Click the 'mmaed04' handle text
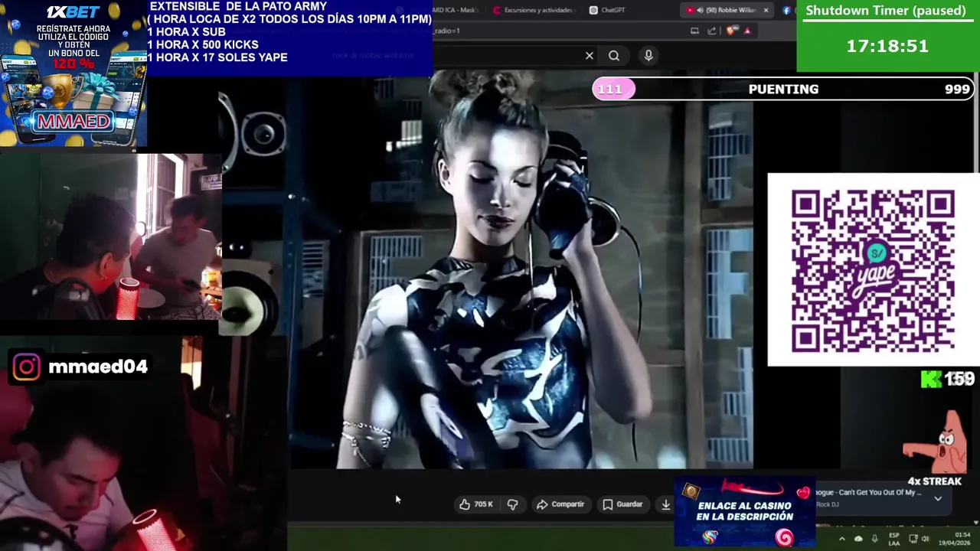The height and width of the screenshot is (551, 980). tap(98, 367)
